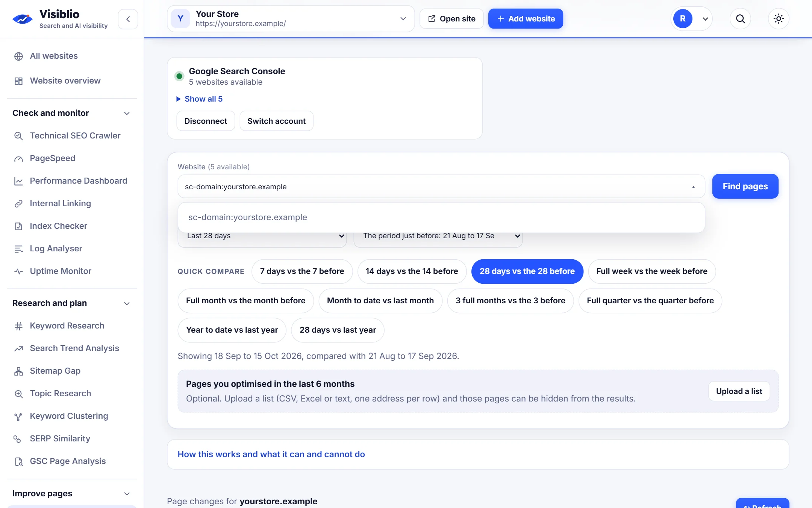This screenshot has width=812, height=508.
Task: Toggle light/dark theme sun icon
Action: pyautogui.click(x=779, y=19)
